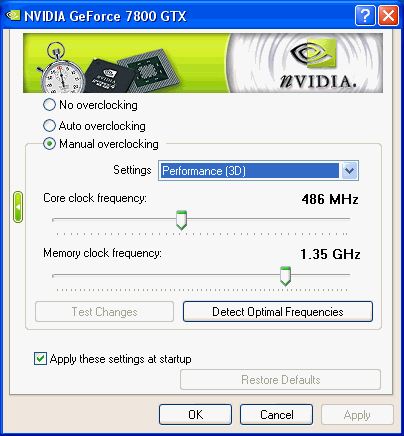Click the Test Changes button

(104, 312)
